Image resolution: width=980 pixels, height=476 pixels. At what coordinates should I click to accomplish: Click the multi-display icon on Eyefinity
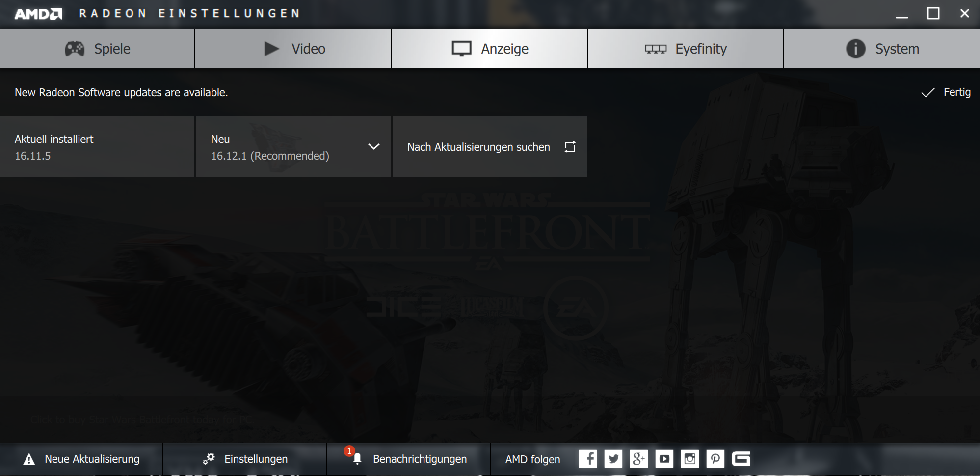coord(656,49)
